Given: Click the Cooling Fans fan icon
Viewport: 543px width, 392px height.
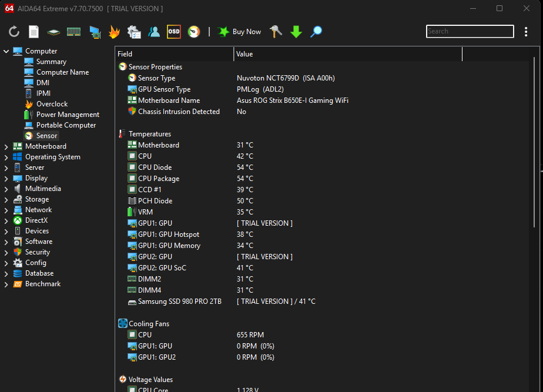Looking at the screenshot, I should pos(123,323).
